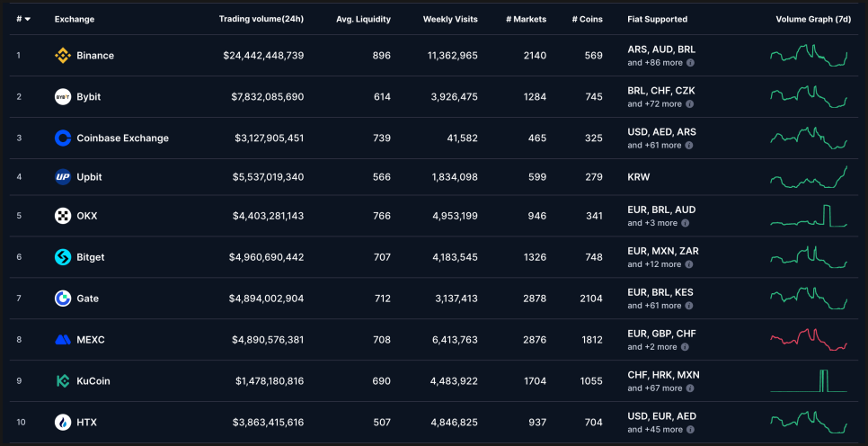Viewport: 868px width, 446px height.
Task: Click 'and +67 more' in KuCoin row
Action: pos(655,388)
